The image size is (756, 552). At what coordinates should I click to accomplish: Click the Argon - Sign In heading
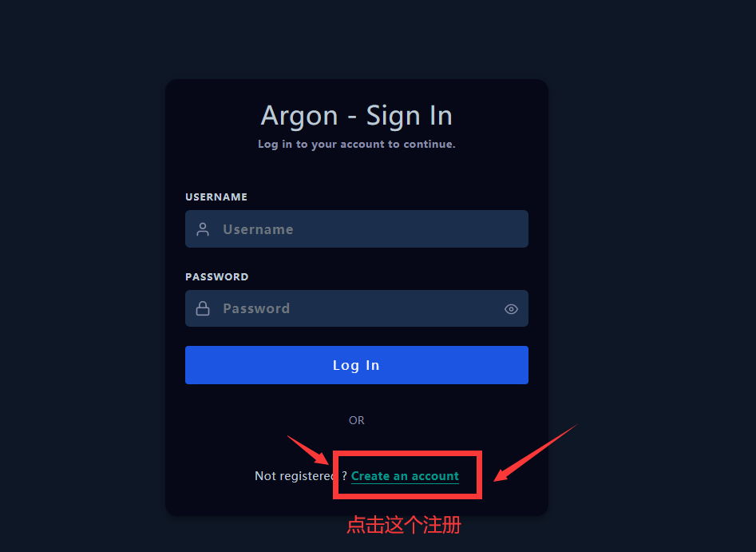coord(357,116)
